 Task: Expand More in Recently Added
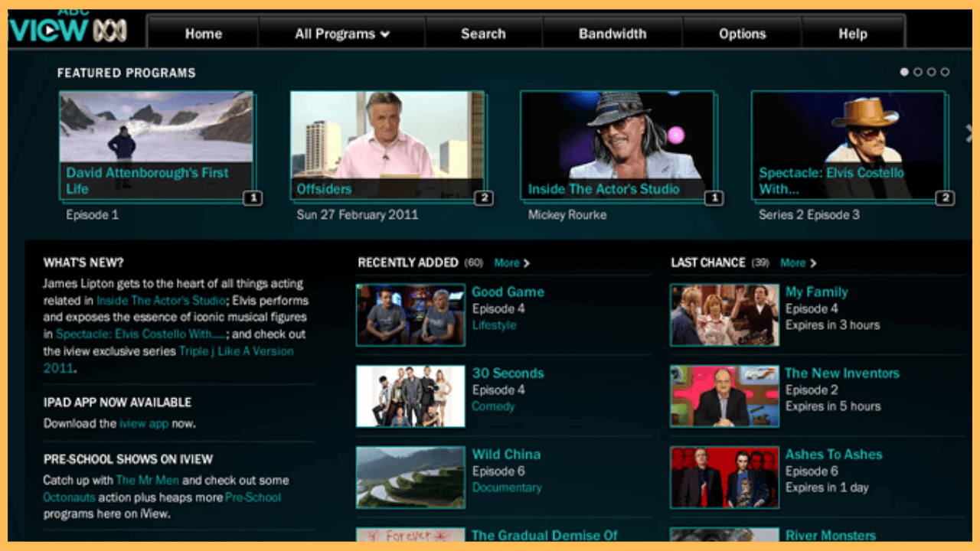pyautogui.click(x=511, y=263)
